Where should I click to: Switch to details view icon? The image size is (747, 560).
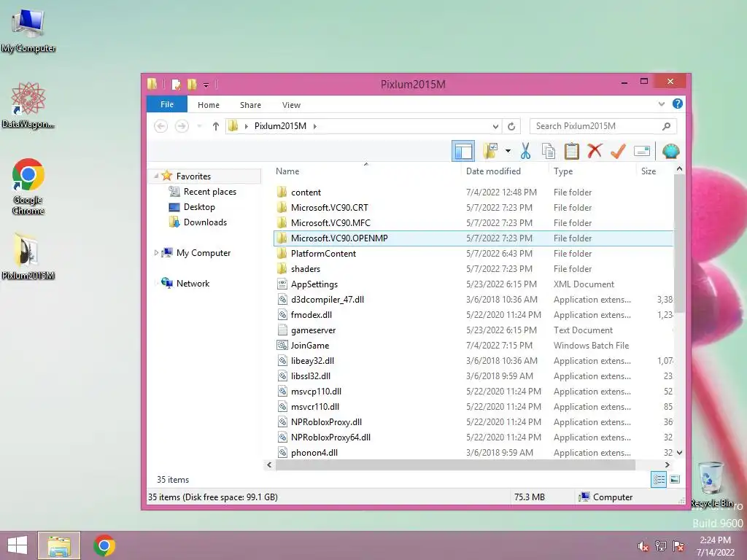[659, 480]
